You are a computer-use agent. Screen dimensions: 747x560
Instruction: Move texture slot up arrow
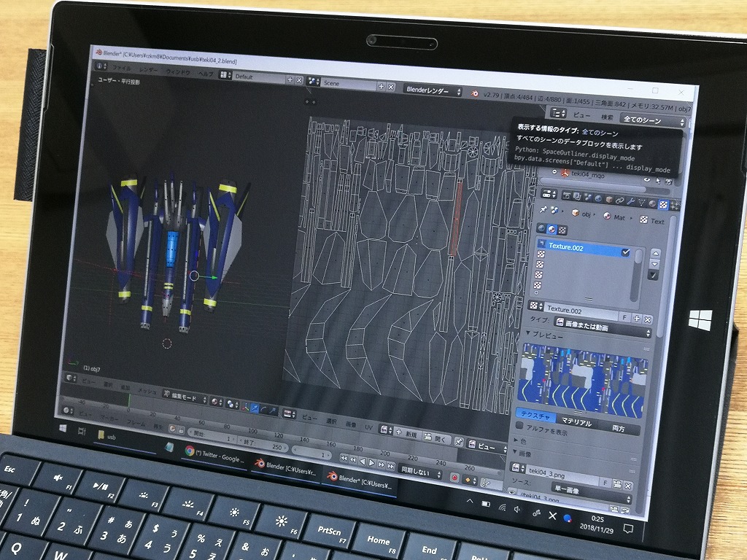(x=656, y=253)
